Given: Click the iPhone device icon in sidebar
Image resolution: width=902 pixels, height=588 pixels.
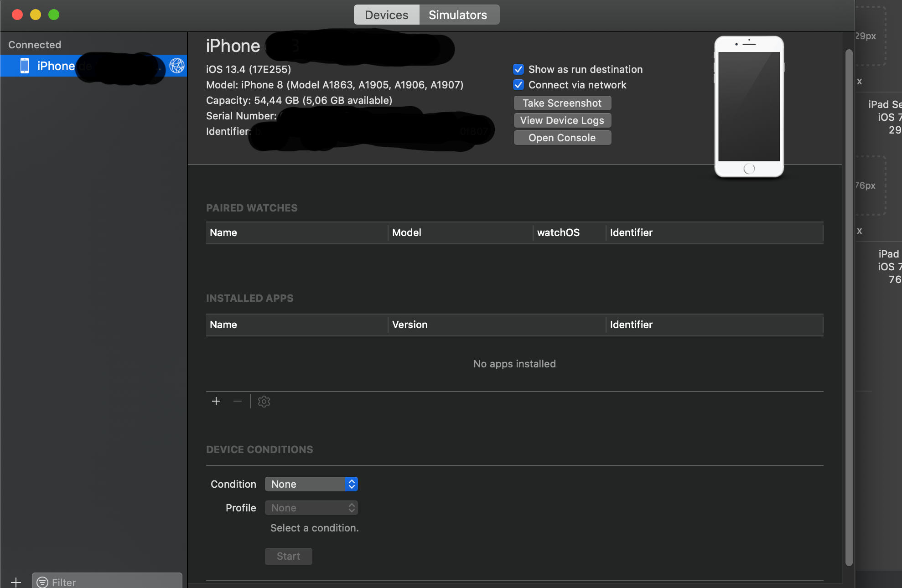Looking at the screenshot, I should coord(25,66).
